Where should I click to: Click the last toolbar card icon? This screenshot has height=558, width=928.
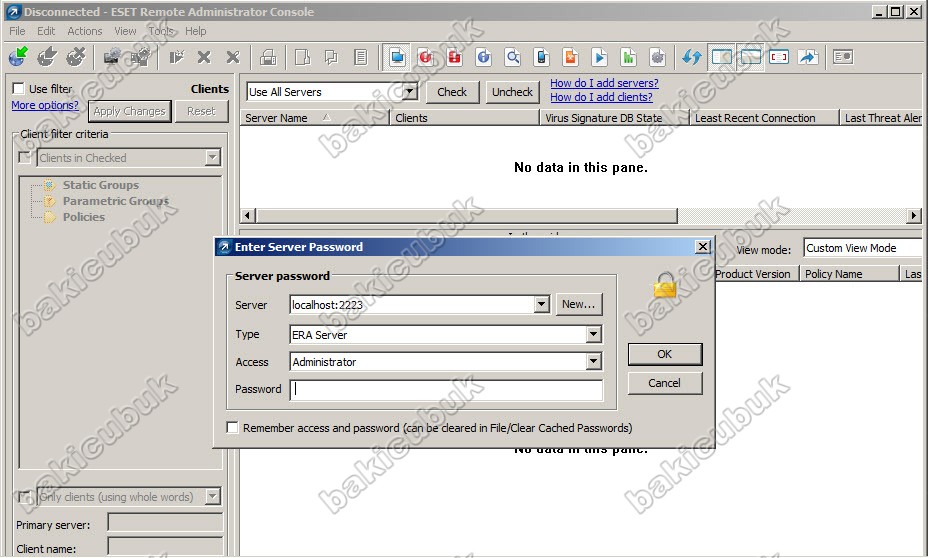(x=843, y=57)
